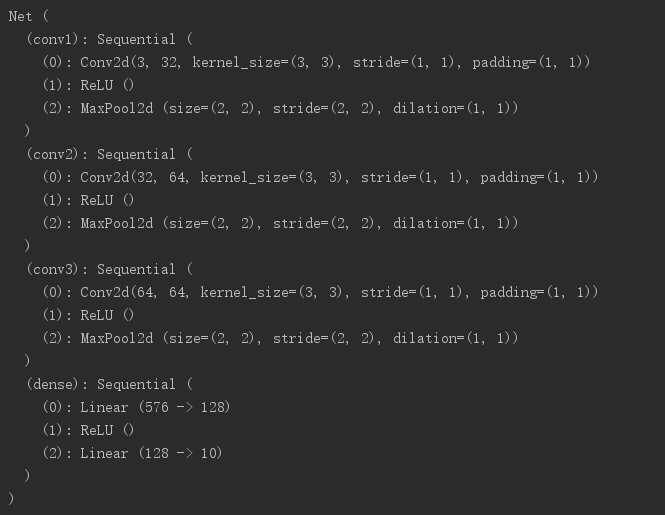Click the MaxPool2d line under conv2
665x515 pixels.
point(280,223)
